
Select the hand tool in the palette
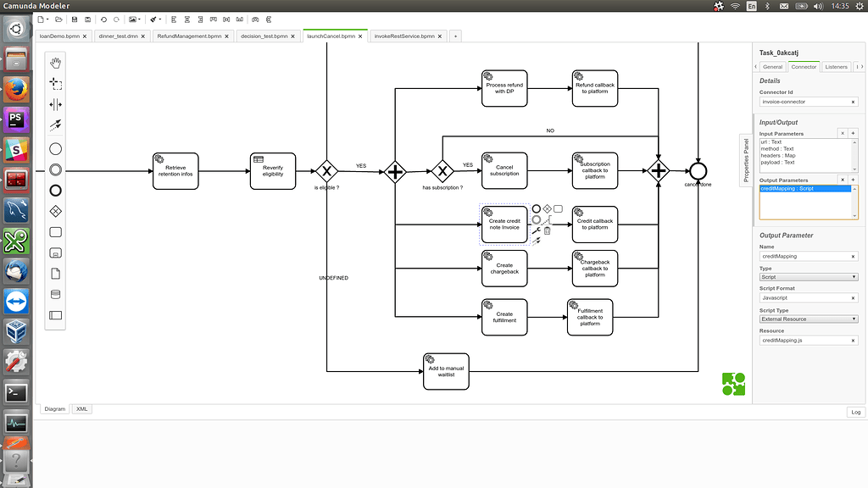tap(55, 64)
